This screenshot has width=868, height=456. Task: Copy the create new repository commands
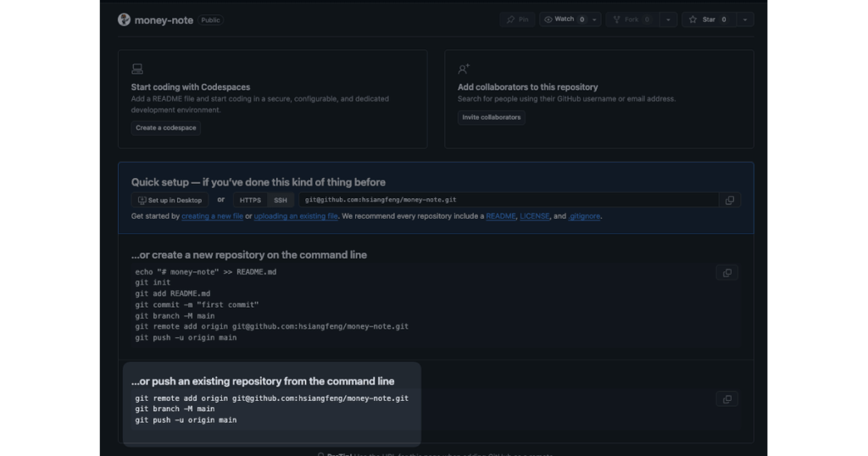pos(726,273)
